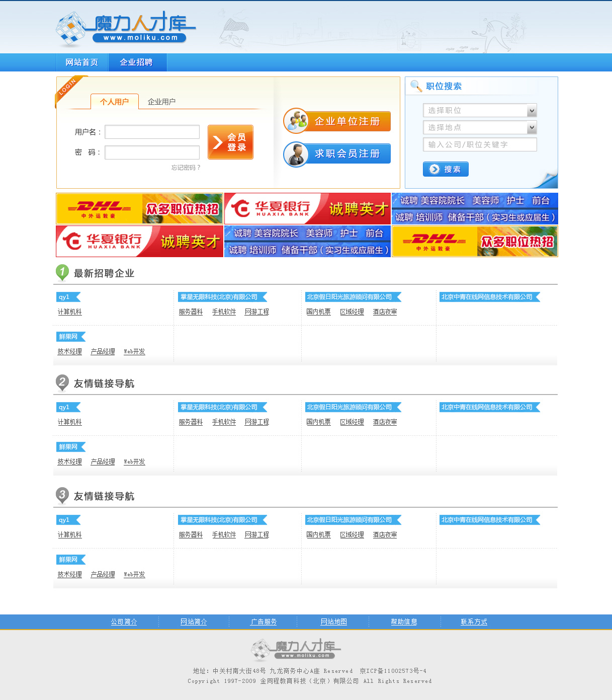
Task: Open qy1 company tag under 最新招聘企业
Action: (68, 297)
